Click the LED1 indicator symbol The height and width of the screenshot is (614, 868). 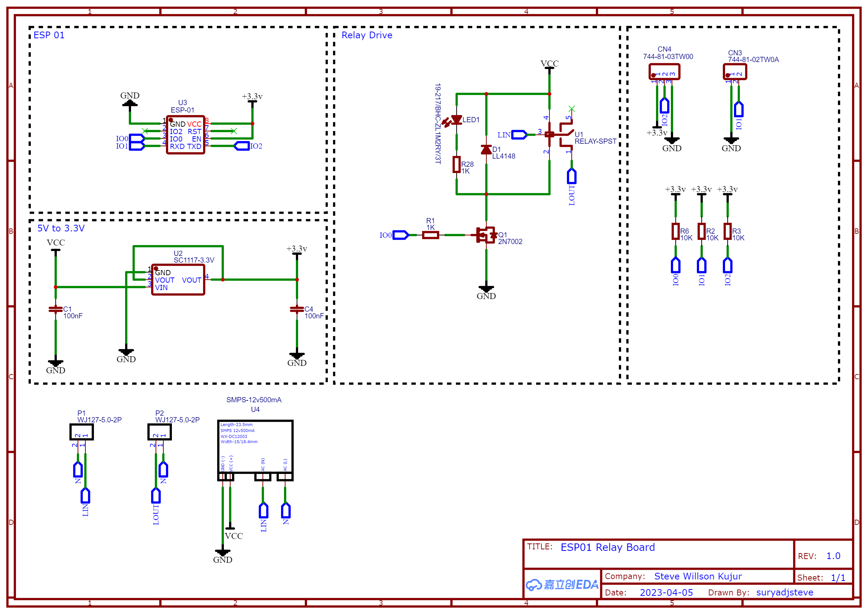click(x=457, y=120)
